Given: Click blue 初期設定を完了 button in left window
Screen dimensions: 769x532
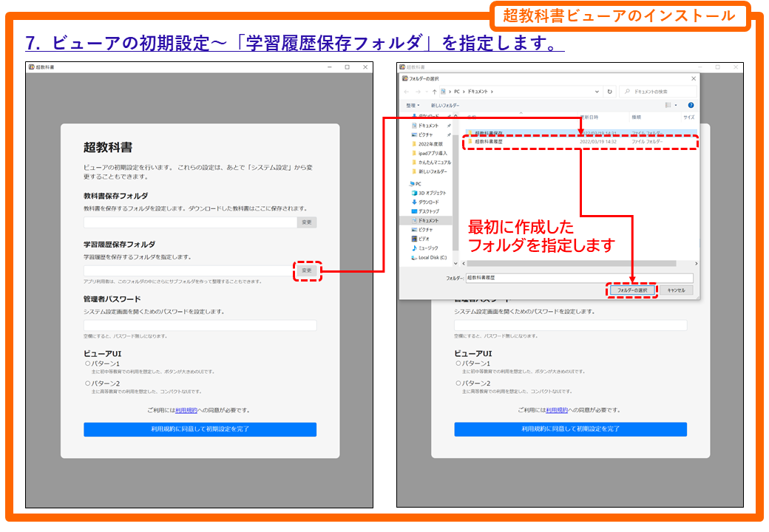Looking at the screenshot, I should click(x=200, y=429).
